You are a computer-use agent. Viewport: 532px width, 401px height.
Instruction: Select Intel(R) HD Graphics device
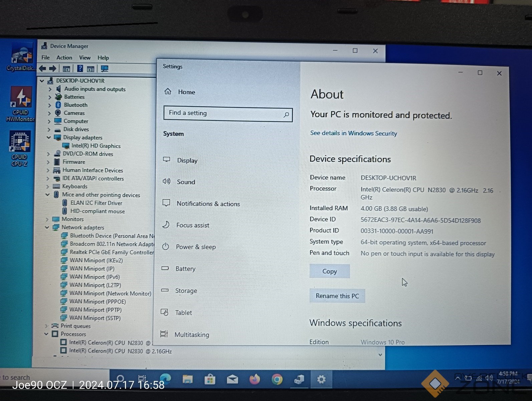pos(96,146)
